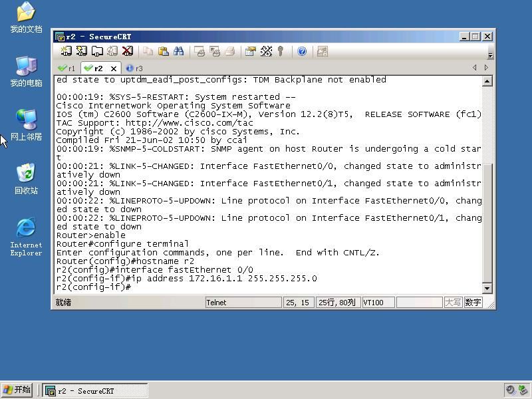Click the Reconnect session icon
The image size is (532, 399).
(112, 51)
